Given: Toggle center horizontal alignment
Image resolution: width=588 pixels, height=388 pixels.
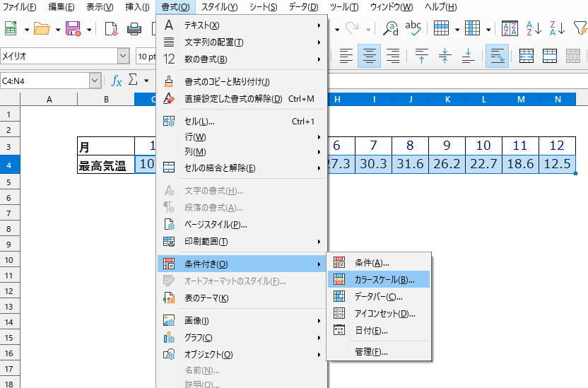Looking at the screenshot, I should (x=370, y=56).
